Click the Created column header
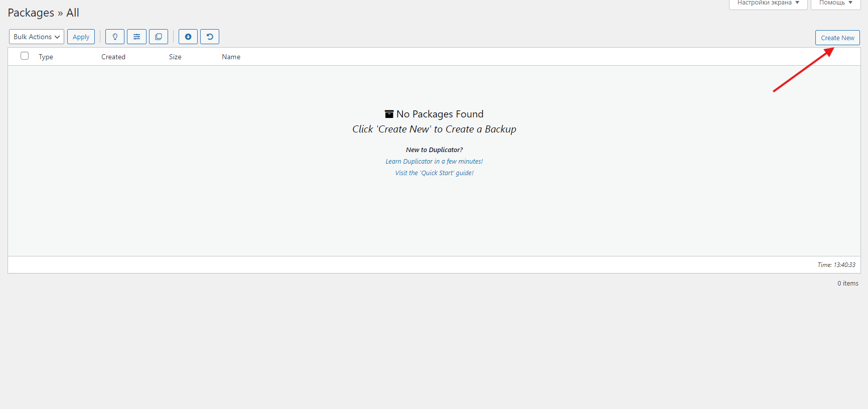This screenshot has width=868, height=409. [113, 57]
